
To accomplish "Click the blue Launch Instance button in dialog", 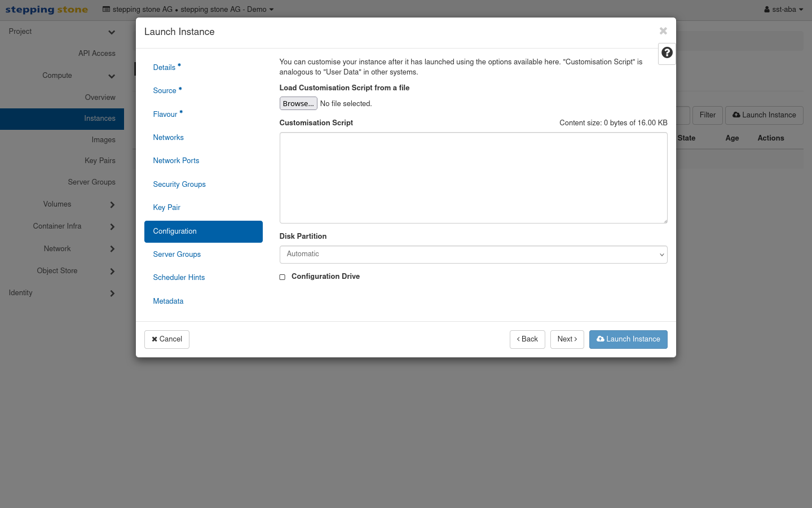I will click(628, 339).
